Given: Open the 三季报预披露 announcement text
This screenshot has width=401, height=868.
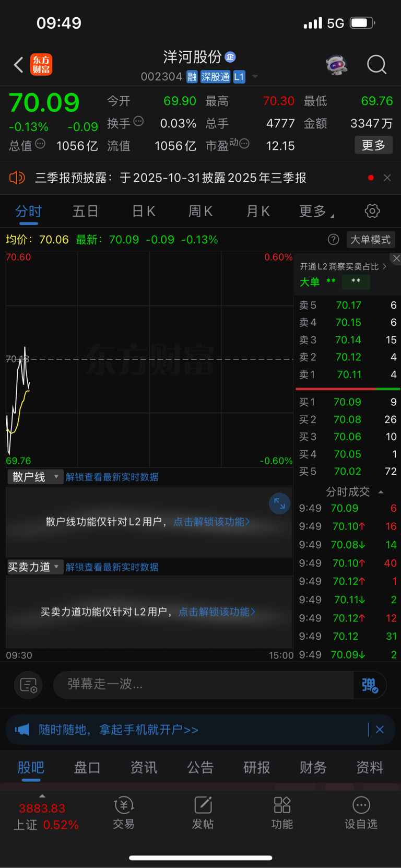Looking at the screenshot, I should (171, 178).
